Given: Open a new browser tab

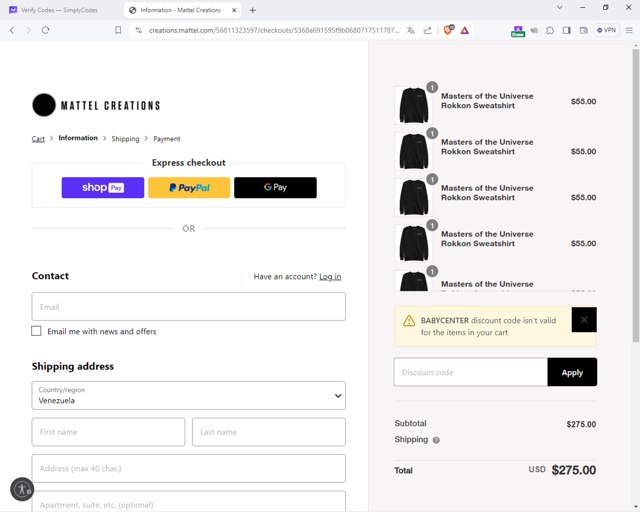Looking at the screenshot, I should coord(253,10).
